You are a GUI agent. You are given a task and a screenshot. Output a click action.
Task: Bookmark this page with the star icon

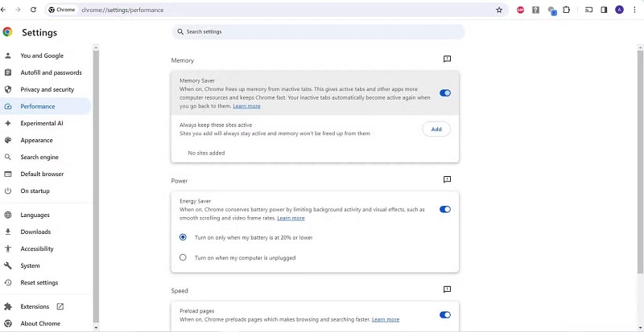[499, 10]
